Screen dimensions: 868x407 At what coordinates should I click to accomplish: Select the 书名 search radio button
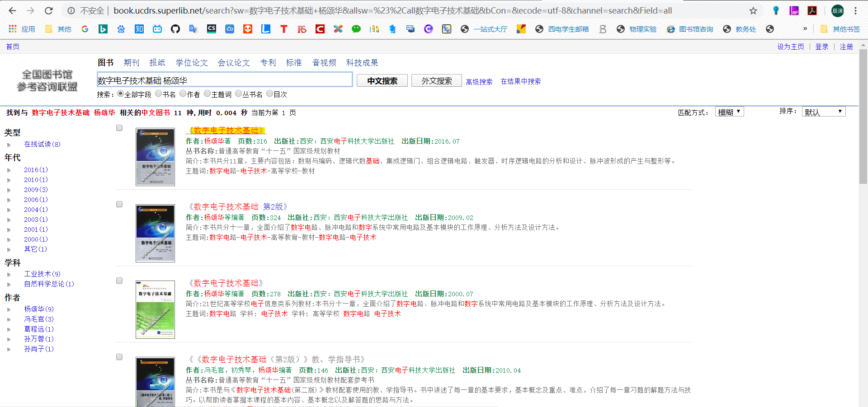[158, 94]
